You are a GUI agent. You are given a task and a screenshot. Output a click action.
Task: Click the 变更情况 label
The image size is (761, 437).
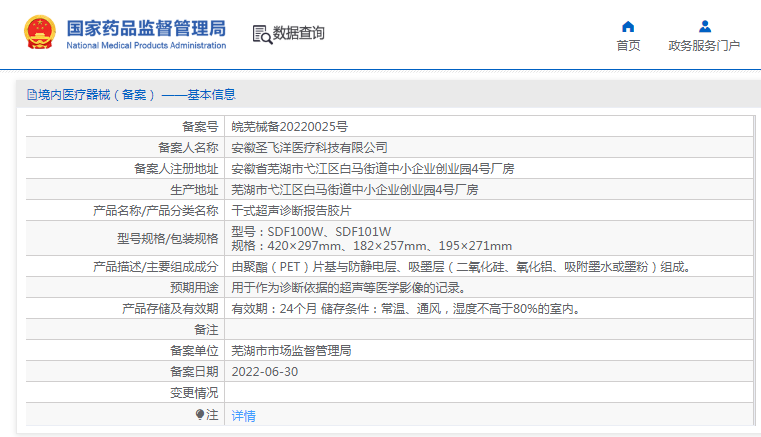tap(194, 393)
